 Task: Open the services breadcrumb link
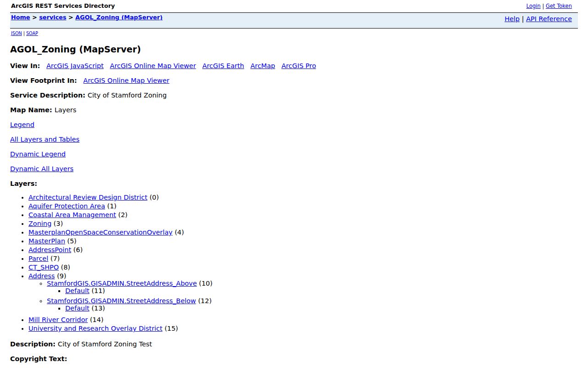pos(52,17)
